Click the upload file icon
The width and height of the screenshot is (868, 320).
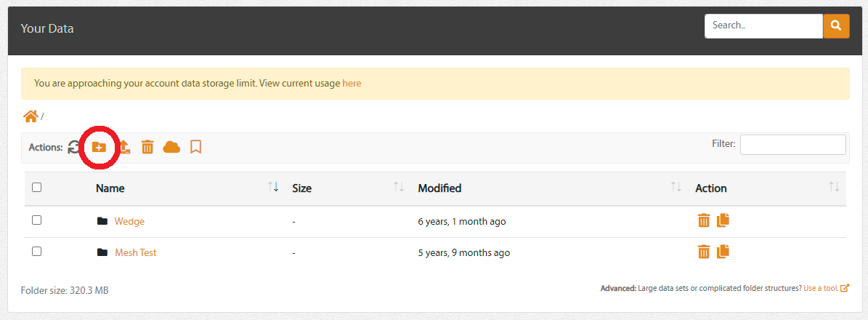pyautogui.click(x=124, y=147)
